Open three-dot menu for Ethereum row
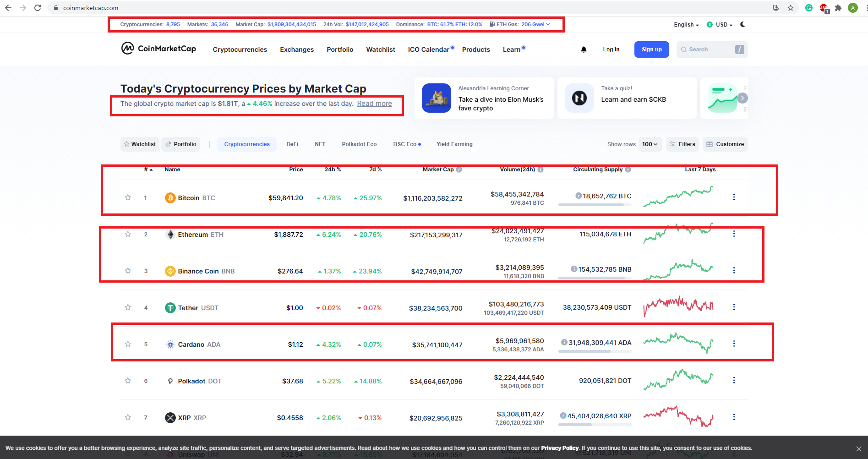Image resolution: width=868 pixels, height=459 pixels. (x=734, y=234)
